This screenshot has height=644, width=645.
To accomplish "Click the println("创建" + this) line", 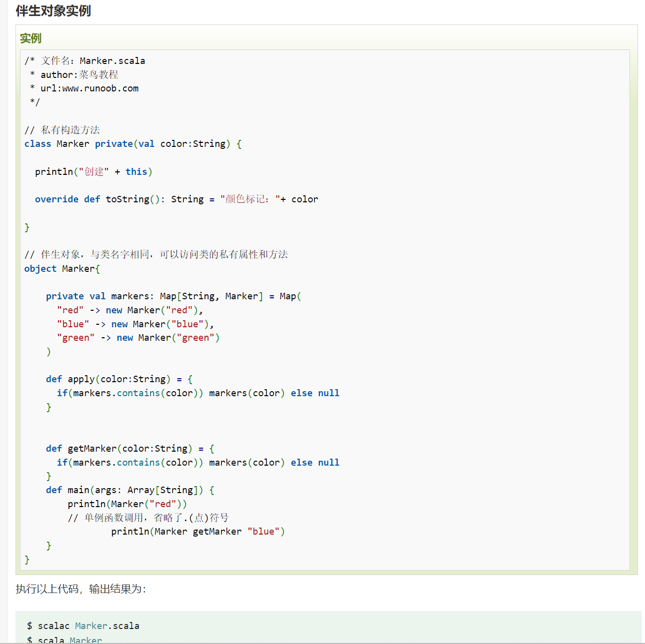I will [x=93, y=171].
